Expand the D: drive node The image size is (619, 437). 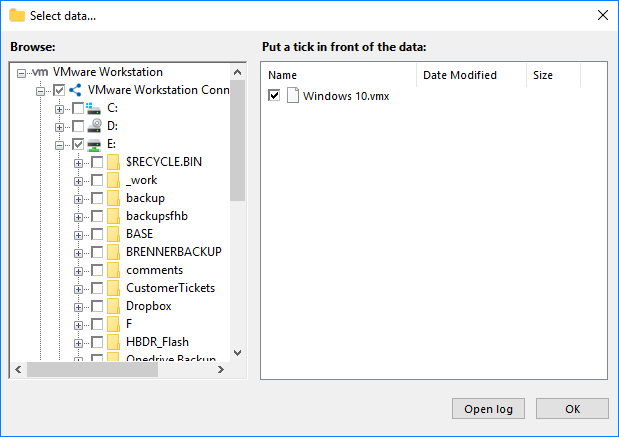(59, 127)
